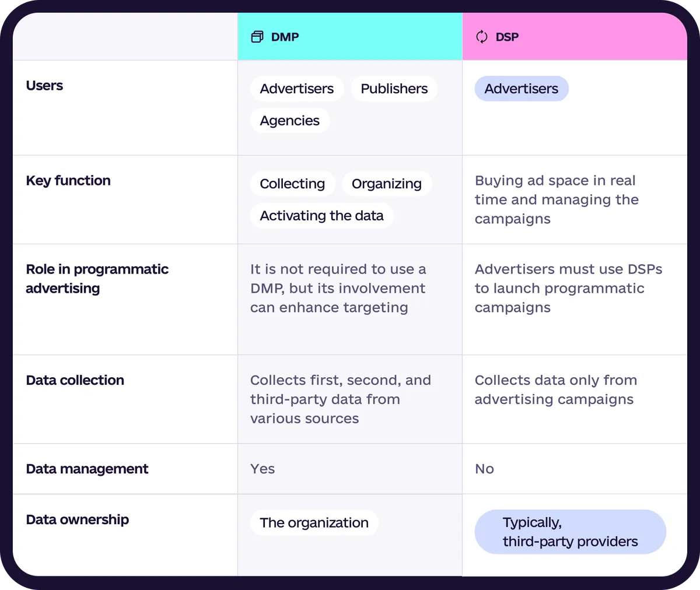
Task: Click Typically, third-party providers tag
Action: click(570, 532)
